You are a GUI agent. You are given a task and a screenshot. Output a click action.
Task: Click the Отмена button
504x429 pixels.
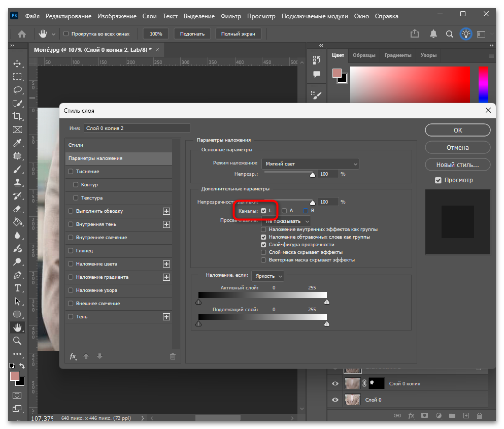458,148
